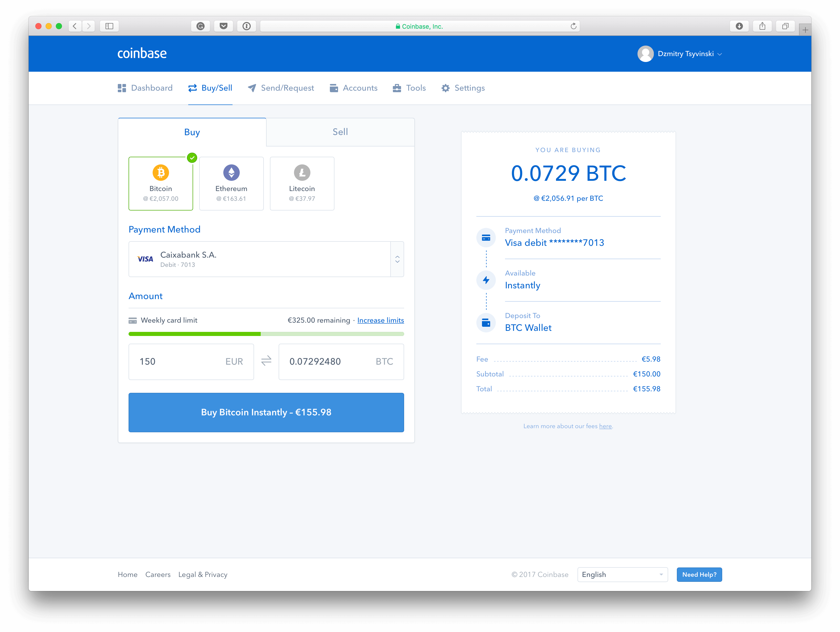The width and height of the screenshot is (840, 632).
Task: Click the Coinbase logo
Action: click(x=142, y=54)
